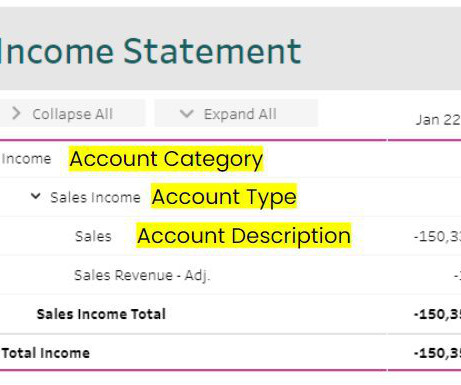Click the Income Statement title
The image size is (461, 385).
[151, 51]
